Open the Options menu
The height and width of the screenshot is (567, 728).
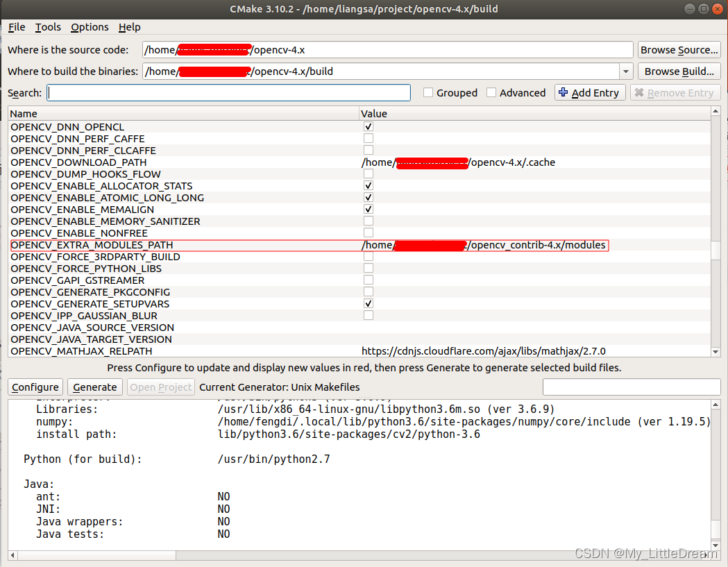[90, 27]
